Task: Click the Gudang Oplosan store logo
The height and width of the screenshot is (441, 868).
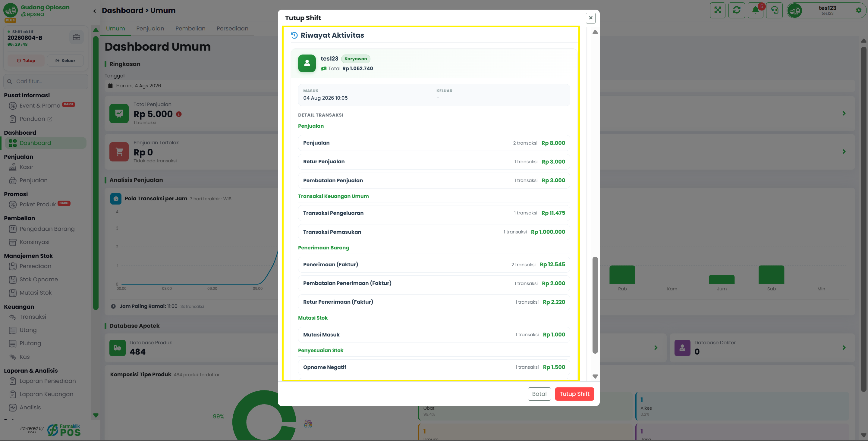Action: coord(11,10)
